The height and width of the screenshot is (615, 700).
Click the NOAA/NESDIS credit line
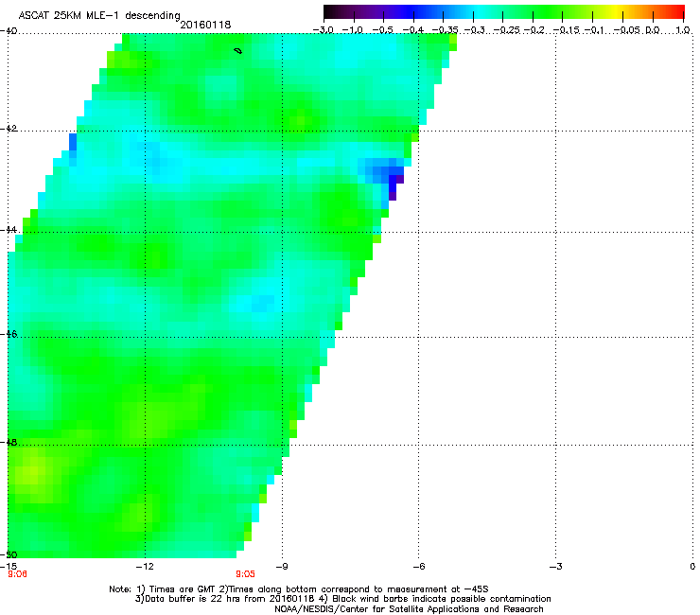pos(409,609)
